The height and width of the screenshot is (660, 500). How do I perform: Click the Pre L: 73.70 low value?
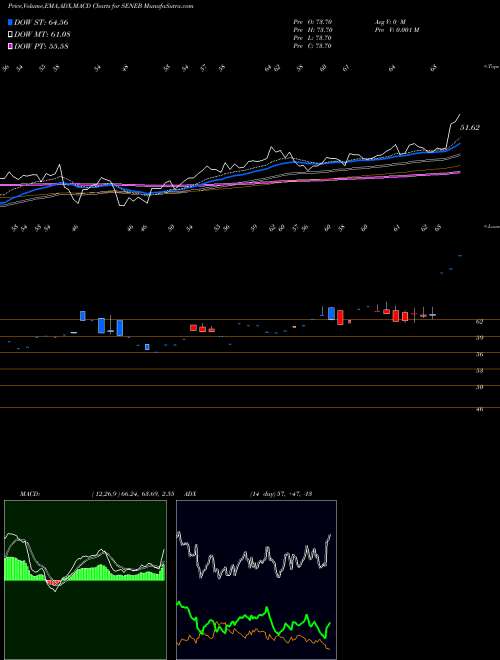coord(313,38)
